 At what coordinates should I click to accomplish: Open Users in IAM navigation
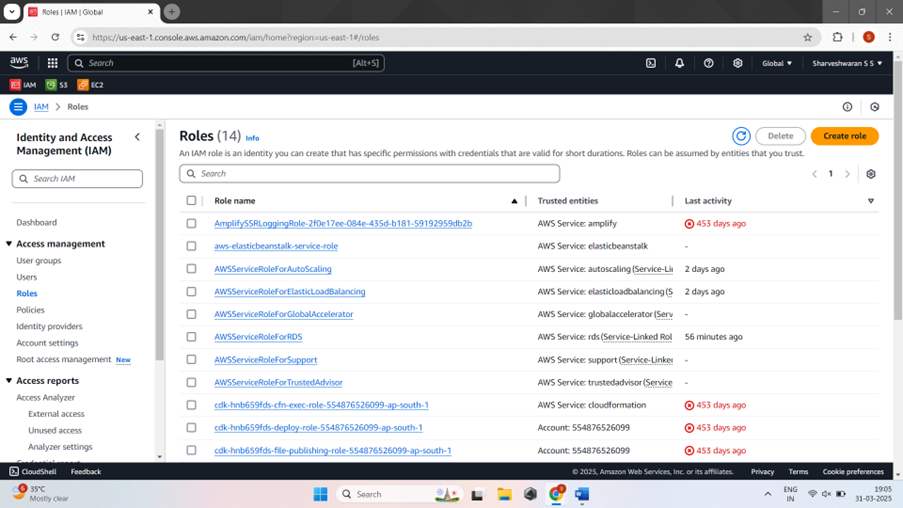coord(26,277)
